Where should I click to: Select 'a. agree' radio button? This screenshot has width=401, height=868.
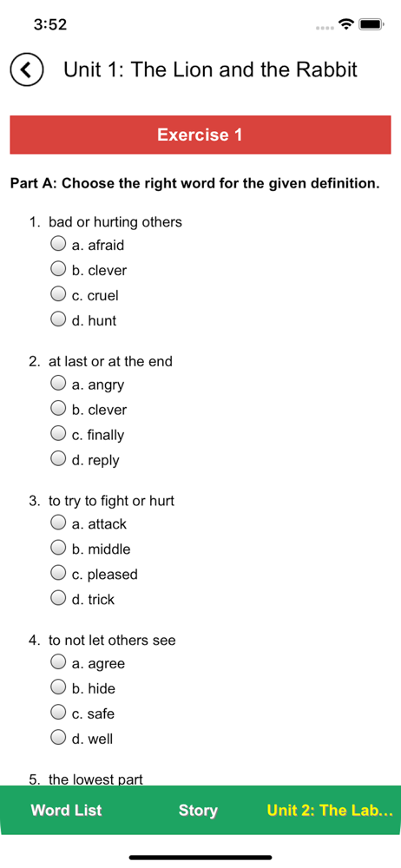tap(58, 662)
